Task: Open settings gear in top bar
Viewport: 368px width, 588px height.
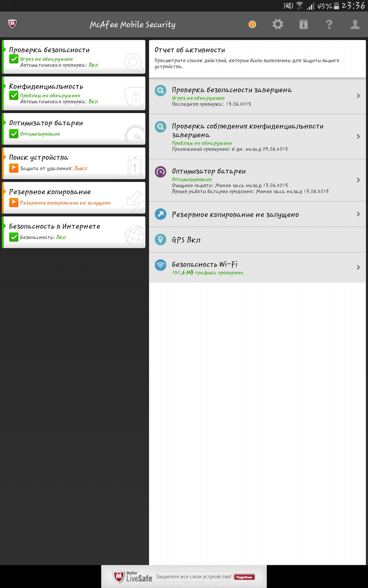Action: [278, 24]
